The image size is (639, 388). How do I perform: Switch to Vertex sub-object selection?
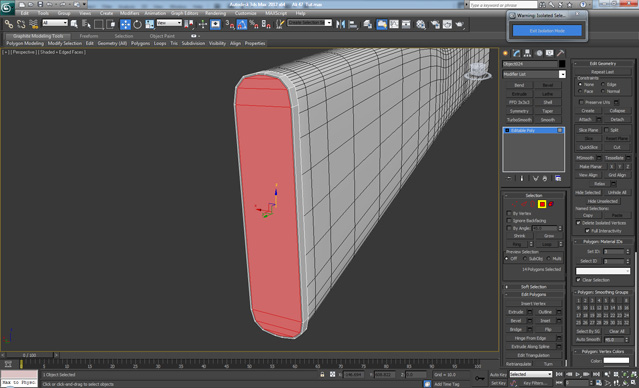coord(515,204)
